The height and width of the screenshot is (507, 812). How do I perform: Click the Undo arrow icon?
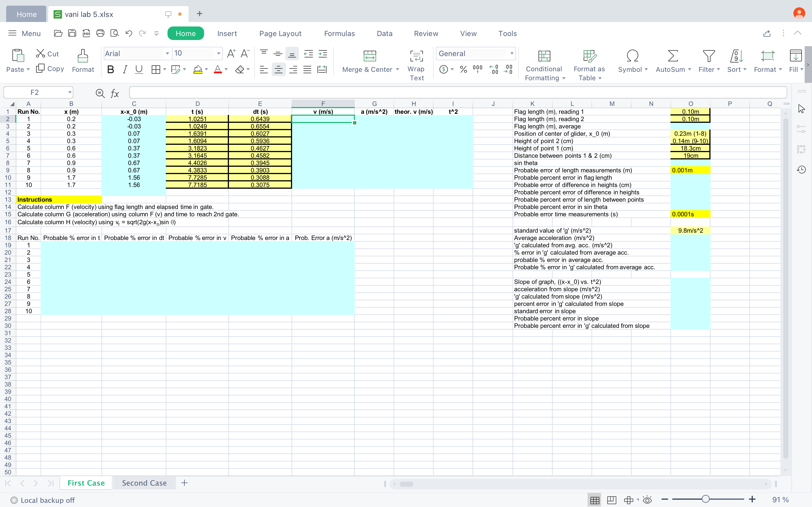[x=129, y=33]
